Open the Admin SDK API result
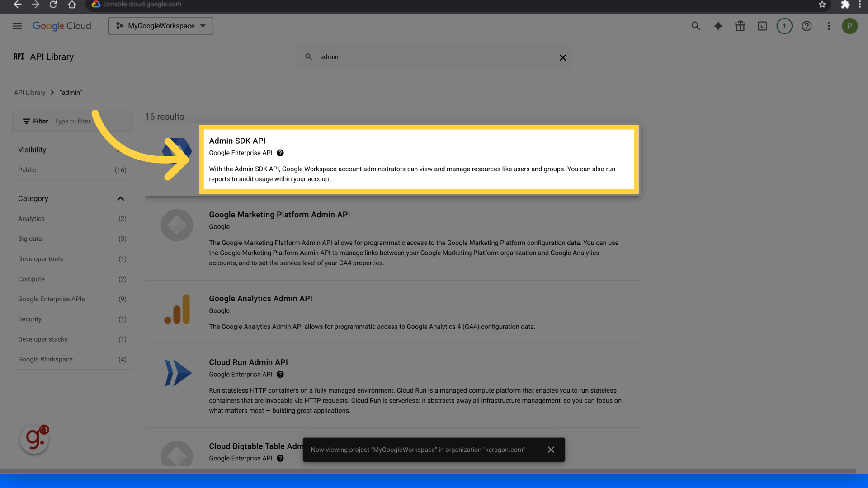The width and height of the screenshot is (868, 488). (x=419, y=159)
